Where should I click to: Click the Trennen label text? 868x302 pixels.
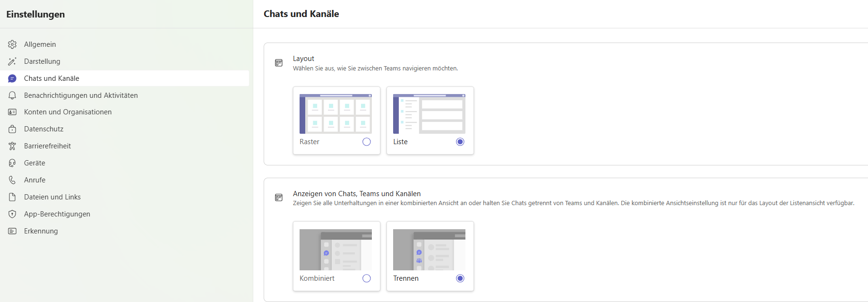(406, 278)
